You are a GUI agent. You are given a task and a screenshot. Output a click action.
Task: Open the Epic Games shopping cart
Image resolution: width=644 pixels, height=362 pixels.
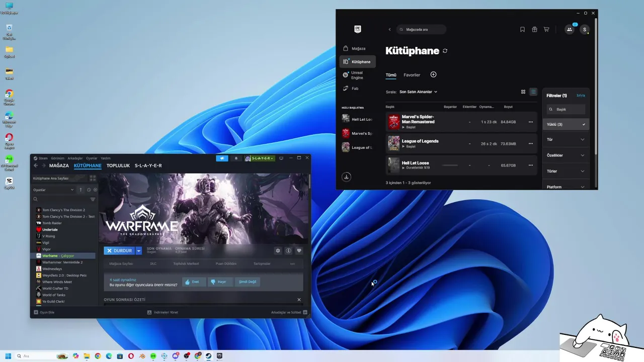pos(546,30)
